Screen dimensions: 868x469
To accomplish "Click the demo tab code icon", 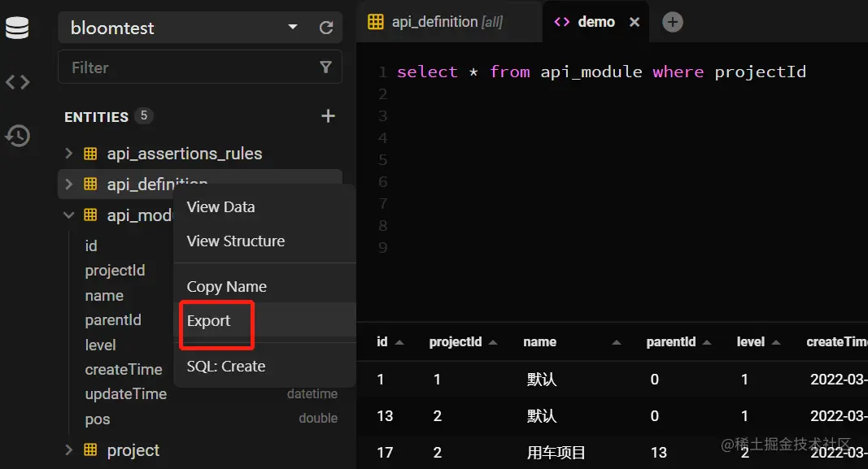I will coord(562,22).
